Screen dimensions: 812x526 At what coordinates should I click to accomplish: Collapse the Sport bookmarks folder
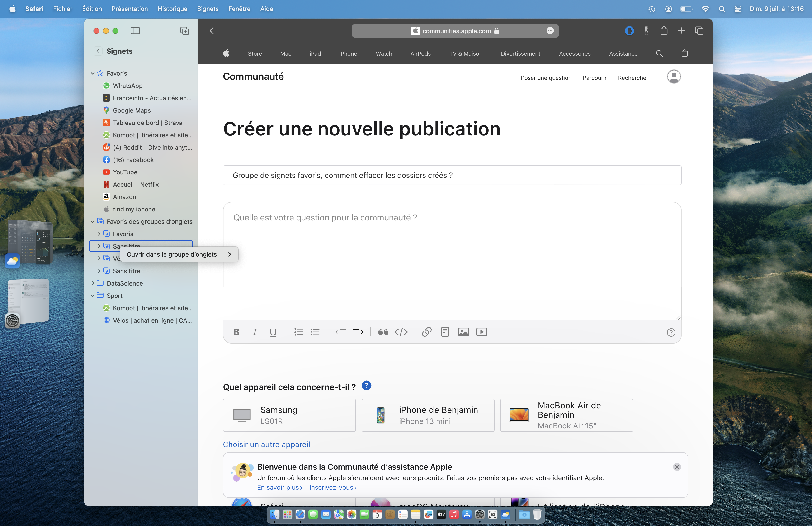(x=92, y=296)
